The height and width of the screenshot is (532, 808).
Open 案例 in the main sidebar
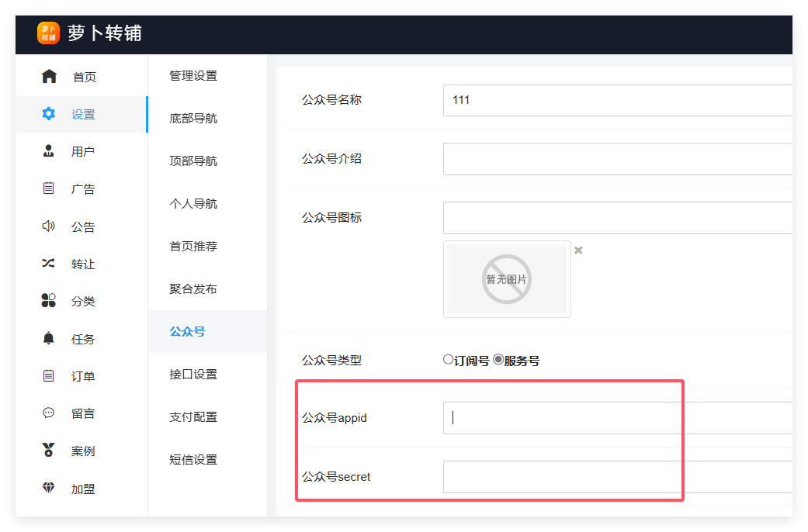(x=81, y=451)
